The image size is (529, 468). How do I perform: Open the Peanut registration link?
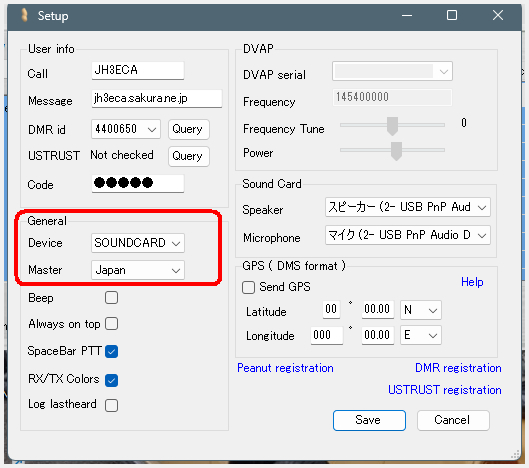[x=285, y=368]
